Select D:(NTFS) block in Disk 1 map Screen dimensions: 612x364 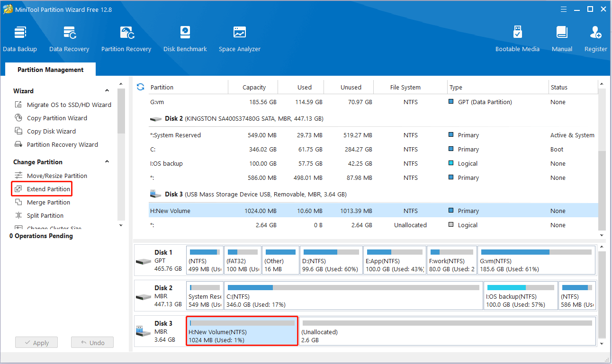[332, 260]
